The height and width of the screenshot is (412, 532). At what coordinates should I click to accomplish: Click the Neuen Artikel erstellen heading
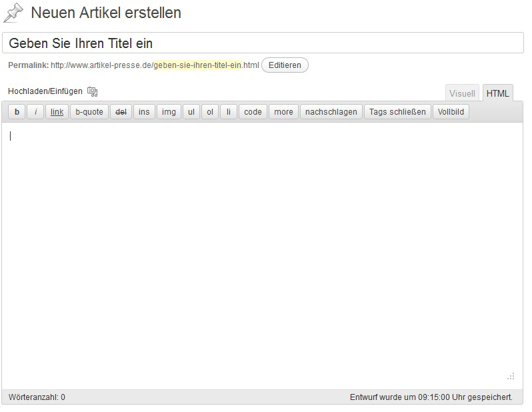[106, 13]
